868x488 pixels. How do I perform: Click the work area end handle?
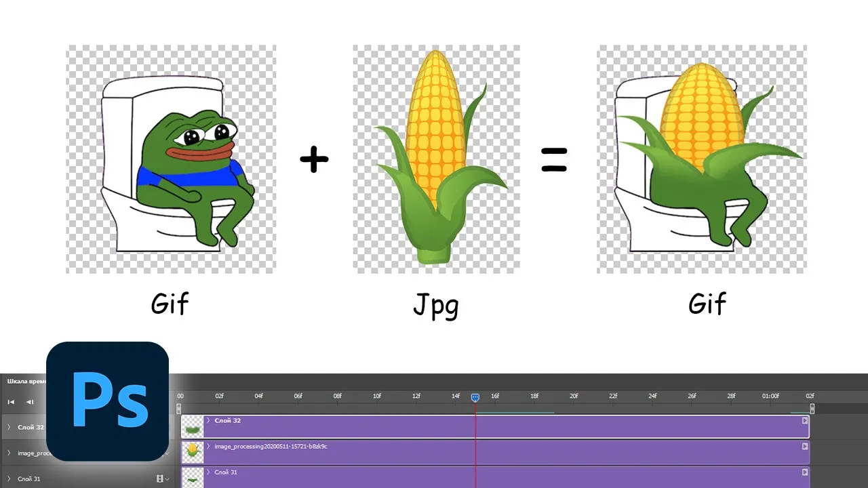(812, 409)
